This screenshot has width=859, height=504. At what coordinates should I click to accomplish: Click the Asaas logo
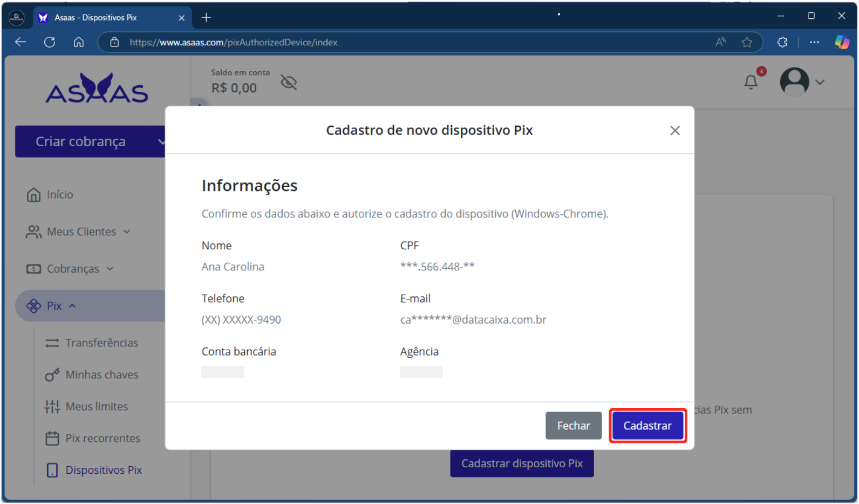tap(97, 88)
